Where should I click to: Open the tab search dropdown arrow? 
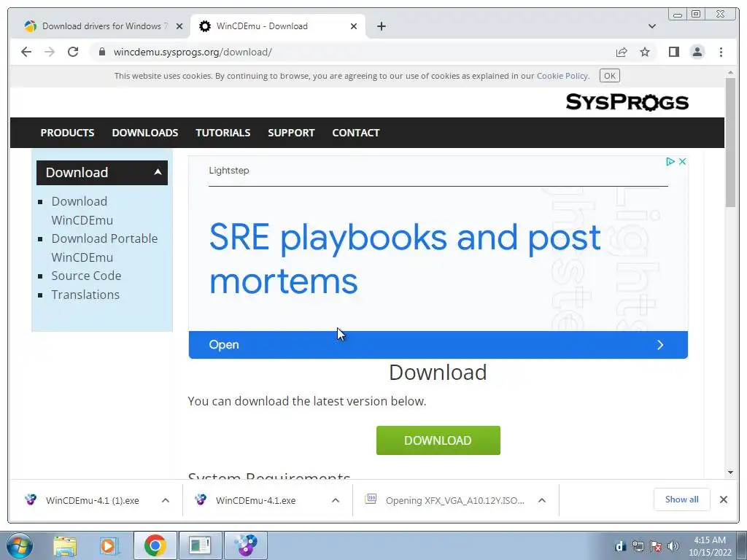pyautogui.click(x=652, y=26)
